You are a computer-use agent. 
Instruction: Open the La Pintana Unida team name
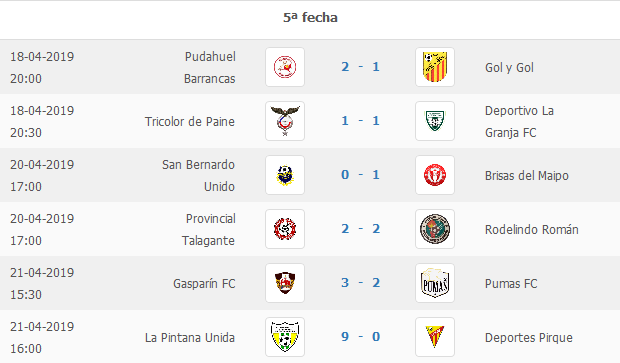point(190,338)
